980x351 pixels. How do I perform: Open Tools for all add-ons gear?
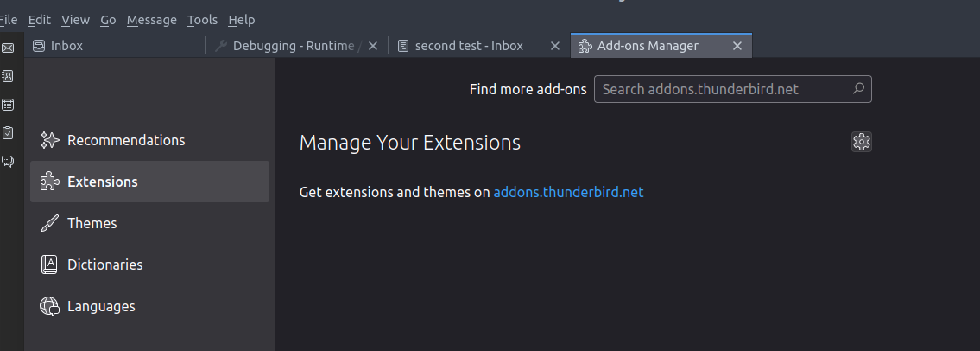[861, 142]
